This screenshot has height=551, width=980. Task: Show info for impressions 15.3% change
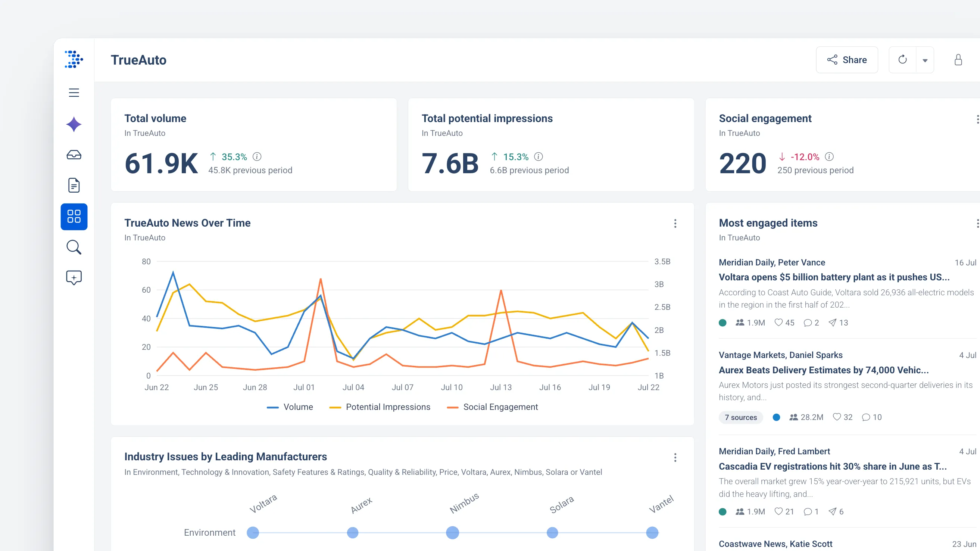coord(538,157)
